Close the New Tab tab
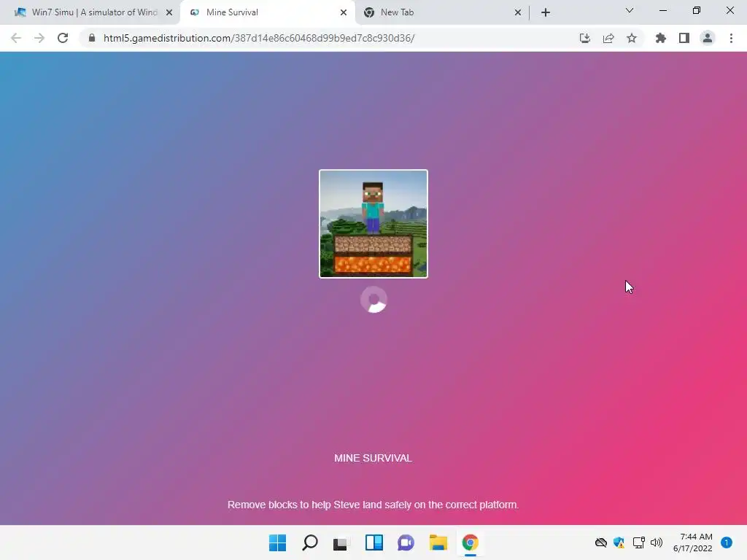The image size is (747, 560). pyautogui.click(x=518, y=12)
